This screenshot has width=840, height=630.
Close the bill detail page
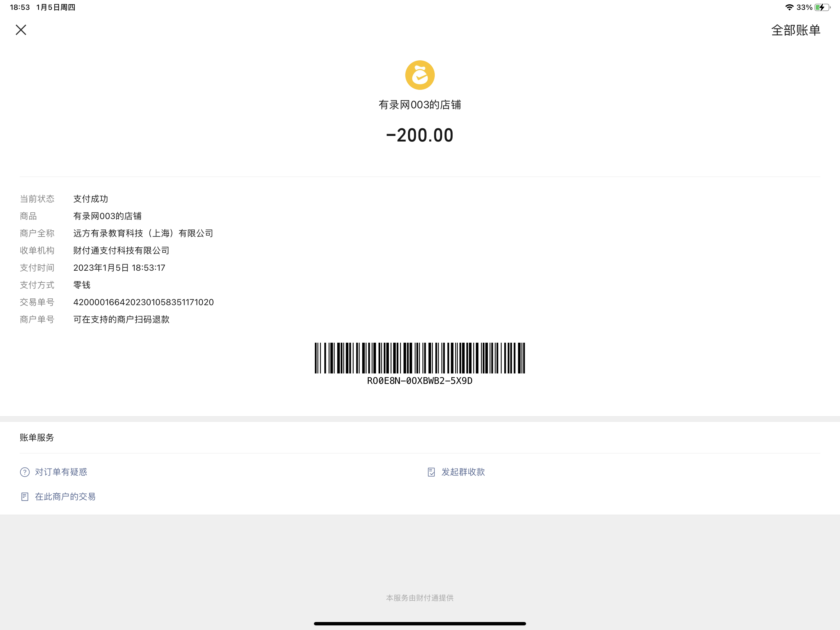tap(21, 30)
